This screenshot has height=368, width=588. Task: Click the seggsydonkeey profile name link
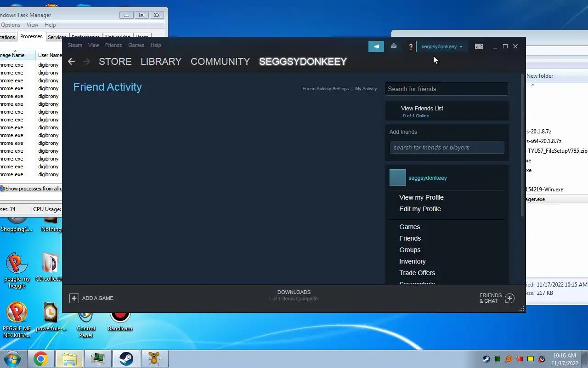pyautogui.click(x=428, y=178)
